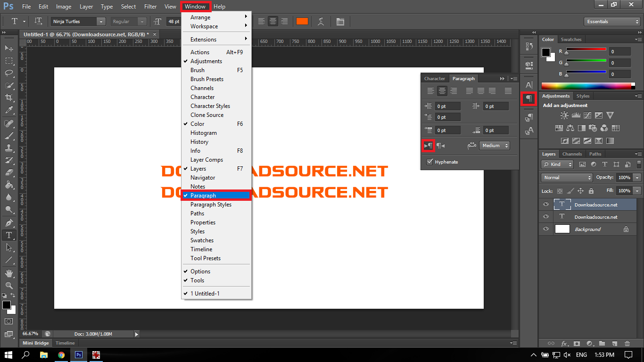644x362 pixels.
Task: Select the Pen tool
Action: [x=9, y=222]
